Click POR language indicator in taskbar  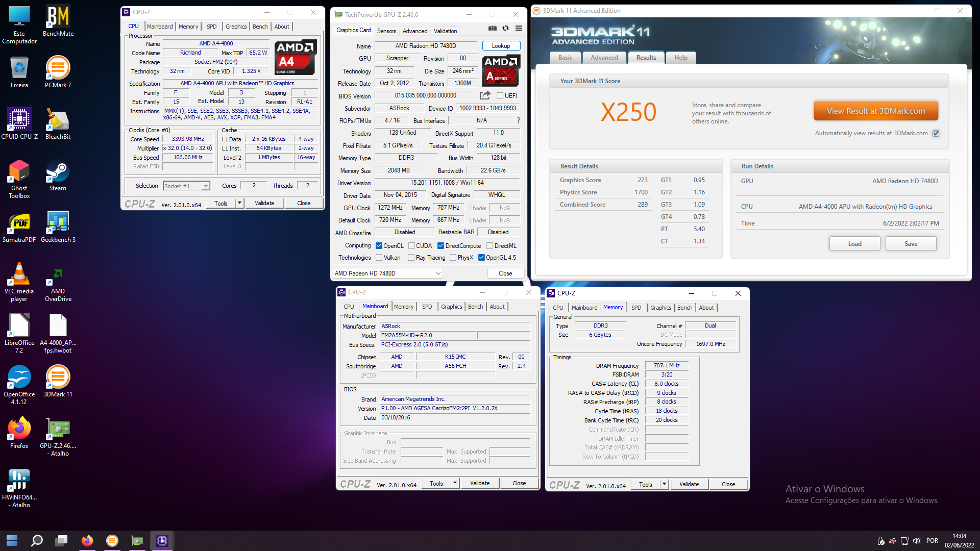click(x=932, y=541)
